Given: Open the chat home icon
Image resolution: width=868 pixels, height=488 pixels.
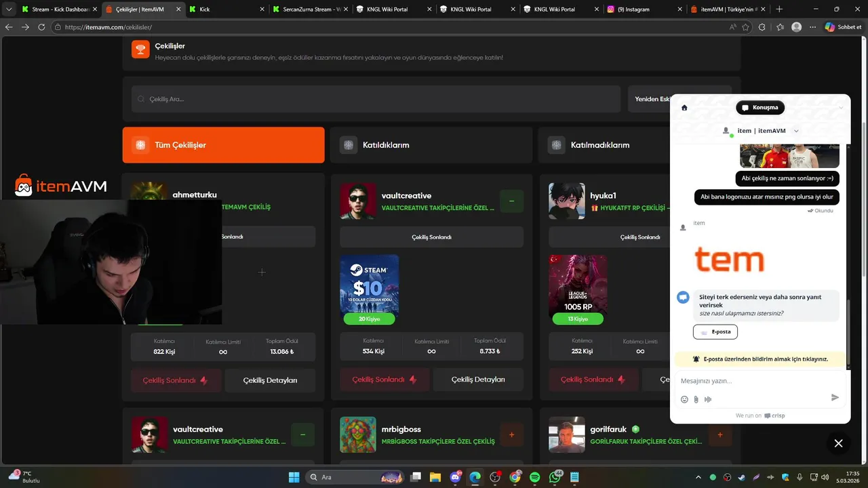Looking at the screenshot, I should click(x=684, y=108).
